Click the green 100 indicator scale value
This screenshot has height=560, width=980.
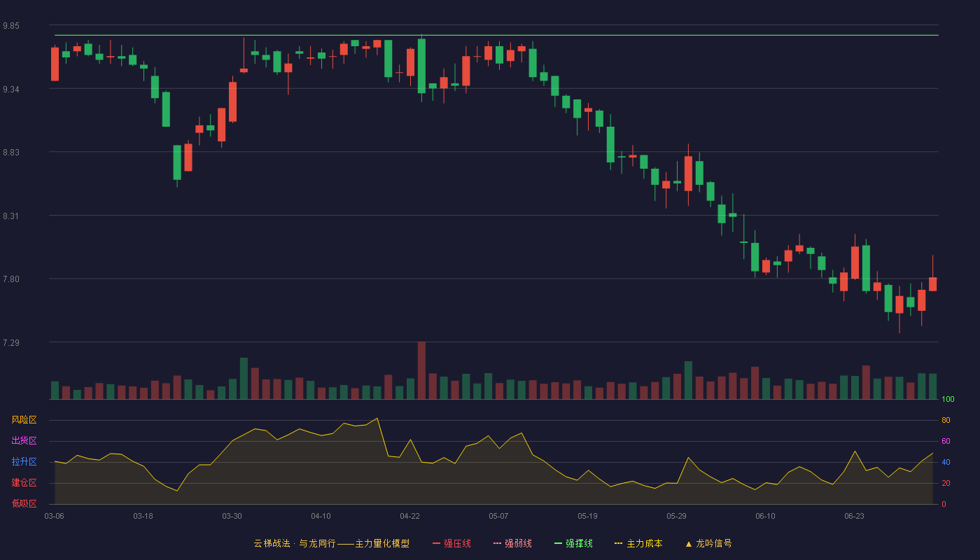948,400
